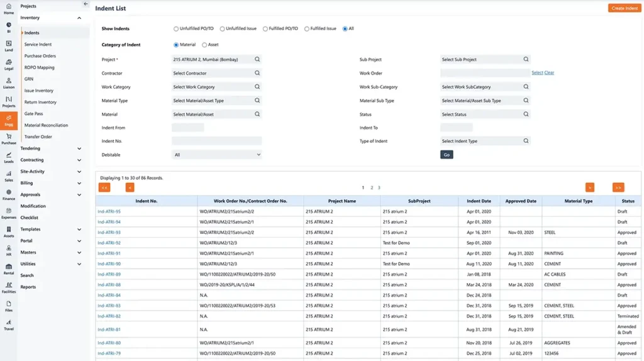The image size is (644, 361).
Task: Expand the Contracting menu section
Action: (x=79, y=160)
